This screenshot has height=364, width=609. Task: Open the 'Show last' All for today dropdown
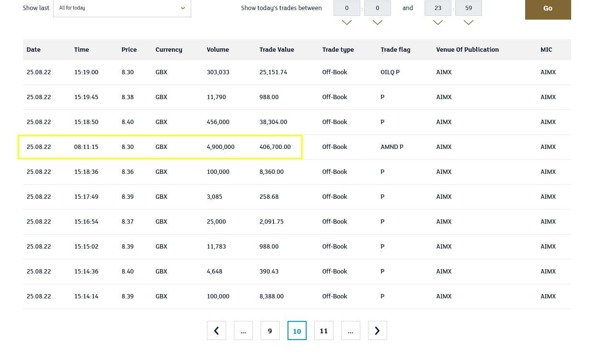coord(122,8)
